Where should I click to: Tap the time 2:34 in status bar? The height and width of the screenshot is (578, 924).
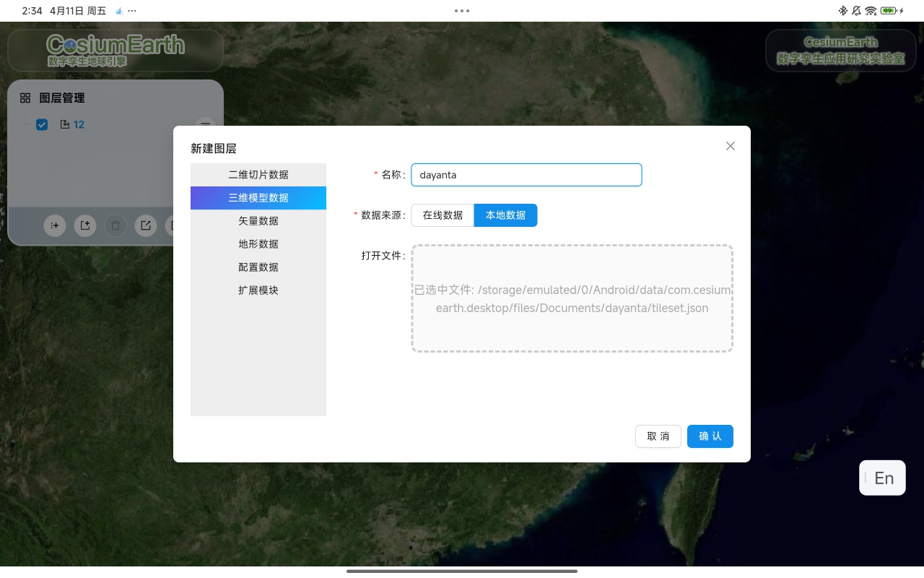pyautogui.click(x=32, y=11)
